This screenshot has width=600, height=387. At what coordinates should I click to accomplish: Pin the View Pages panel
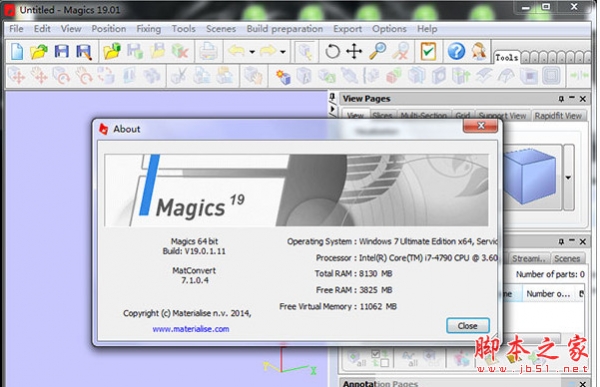561,99
